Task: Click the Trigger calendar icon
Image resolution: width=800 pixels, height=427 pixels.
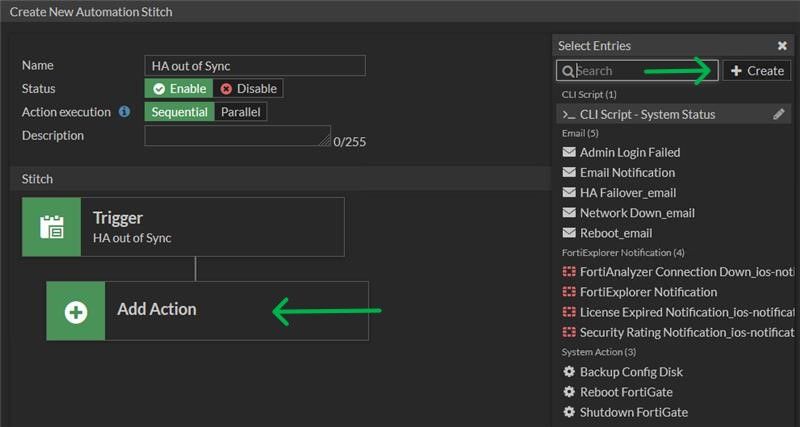Action: (x=51, y=226)
